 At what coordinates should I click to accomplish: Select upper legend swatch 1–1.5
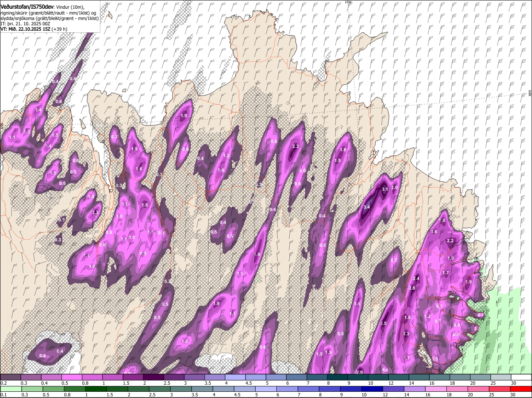(112, 377)
